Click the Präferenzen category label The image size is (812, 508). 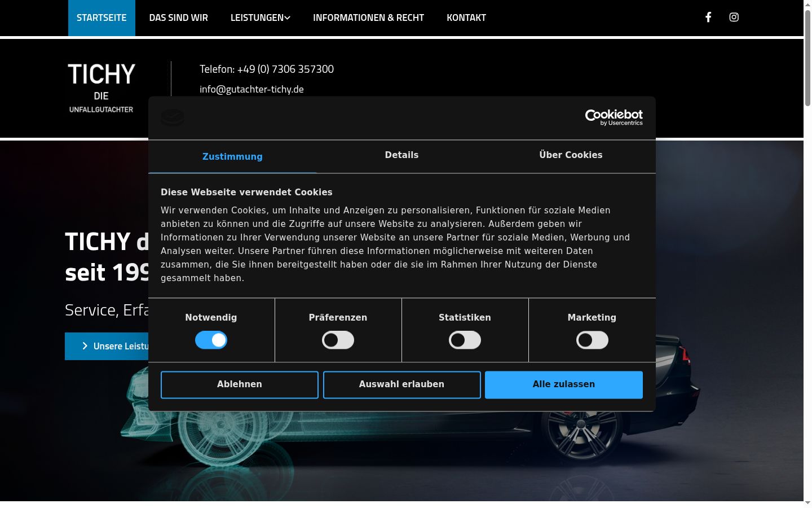click(x=338, y=317)
